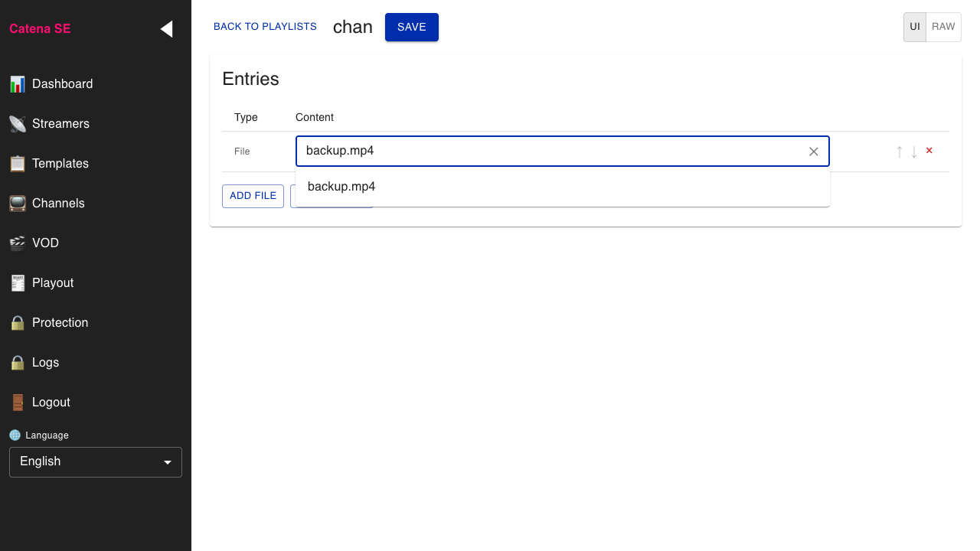
Task: Click the Templates clipboard icon
Action: (18, 164)
